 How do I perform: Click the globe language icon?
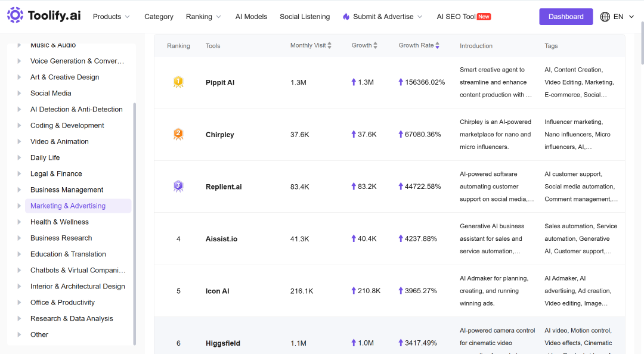tap(605, 17)
